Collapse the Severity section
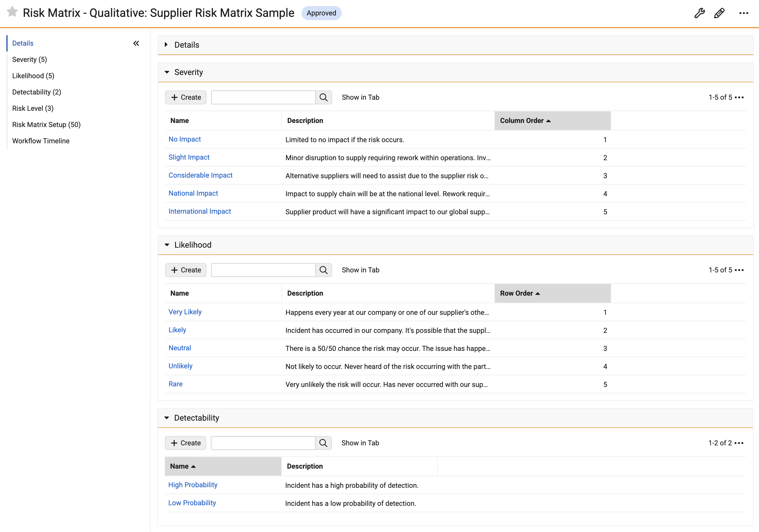 167,72
